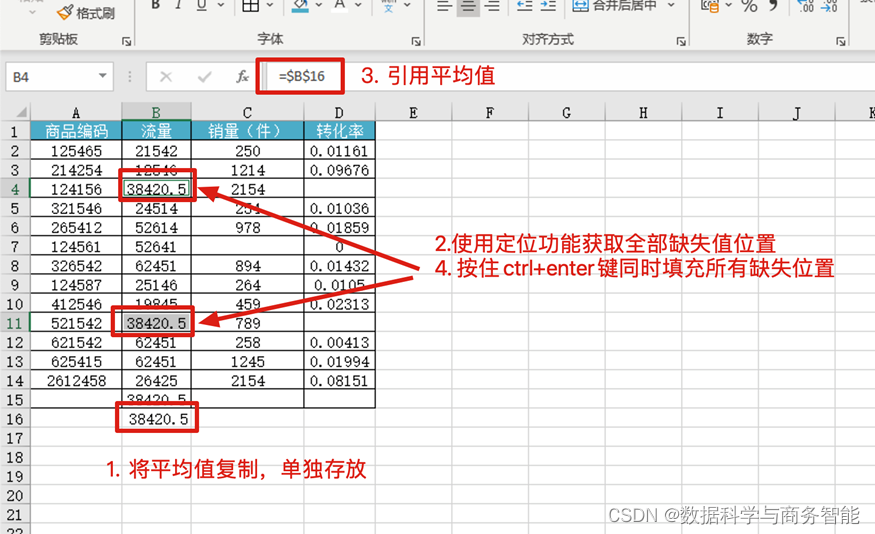Open the borders dropdown arrow

pyautogui.click(x=270, y=5)
